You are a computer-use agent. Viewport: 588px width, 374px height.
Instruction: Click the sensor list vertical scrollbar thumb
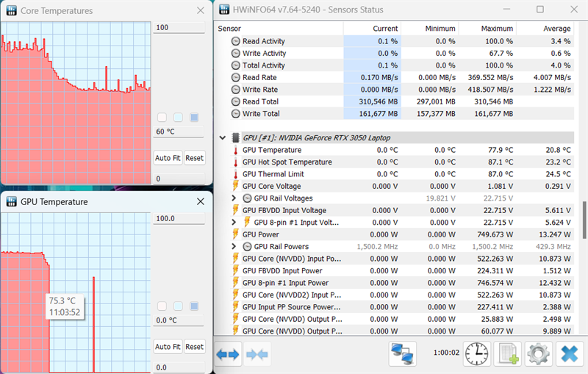click(x=584, y=220)
